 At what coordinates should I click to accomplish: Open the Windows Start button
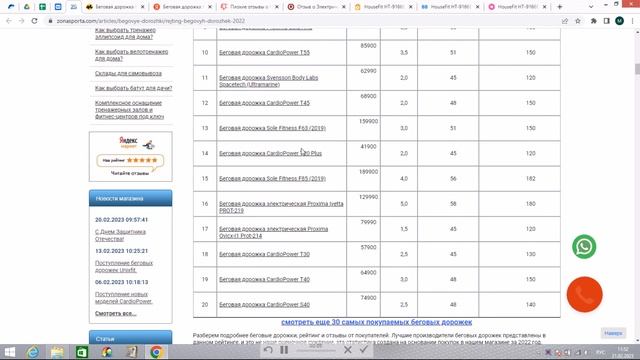[x=9, y=352]
